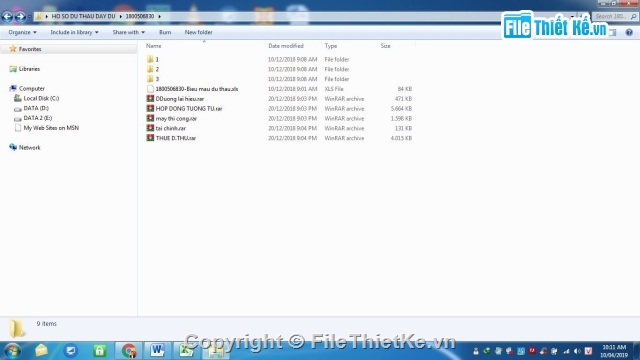This screenshot has width=640, height=360.
Task: Select folder icon named 2
Action: pos(150,69)
